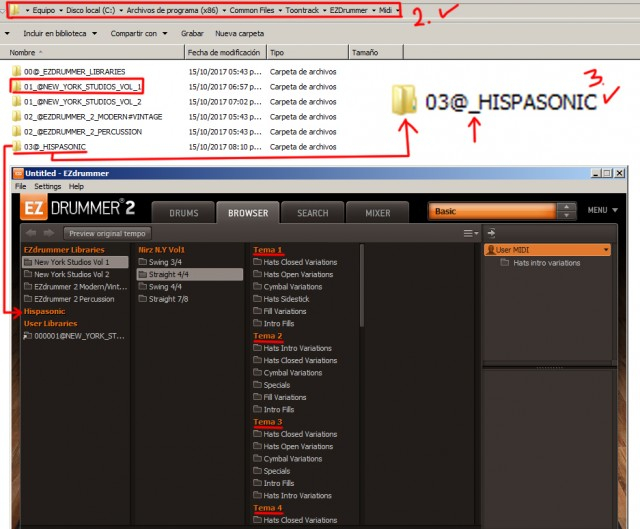
Task: Open the browser list options menu icon
Action: click(470, 233)
